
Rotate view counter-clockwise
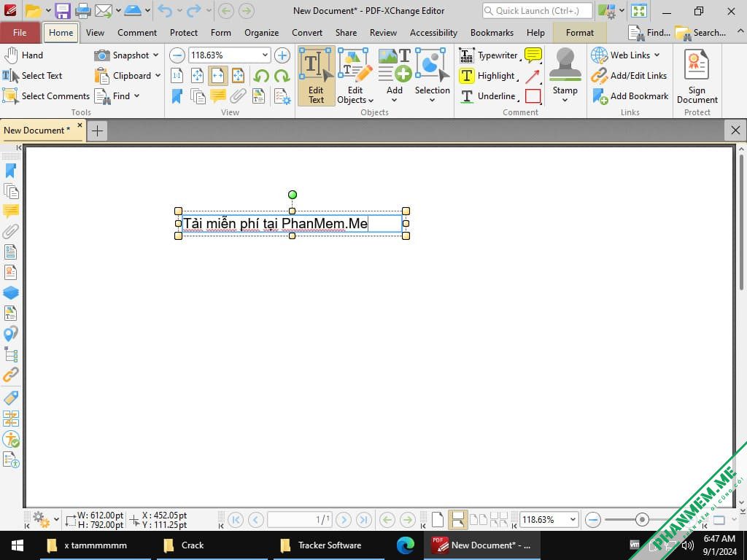click(x=261, y=76)
